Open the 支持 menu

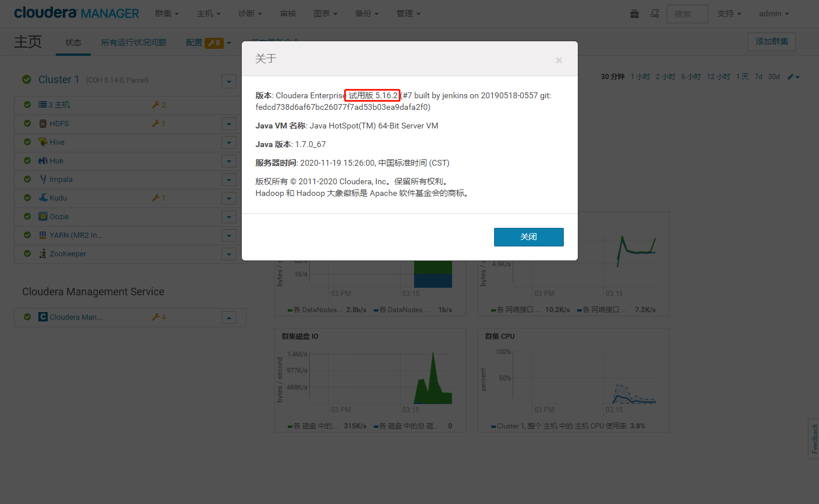click(x=729, y=13)
